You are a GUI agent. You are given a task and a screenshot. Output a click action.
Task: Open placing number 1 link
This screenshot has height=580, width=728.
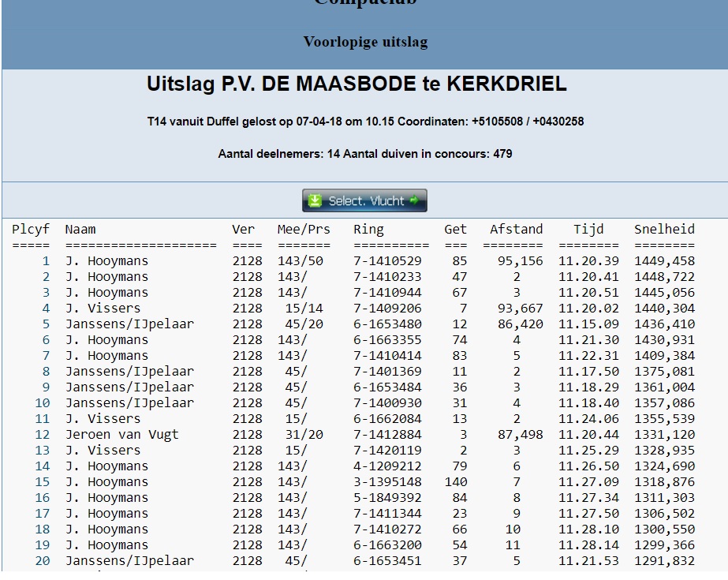pyautogui.click(x=46, y=261)
